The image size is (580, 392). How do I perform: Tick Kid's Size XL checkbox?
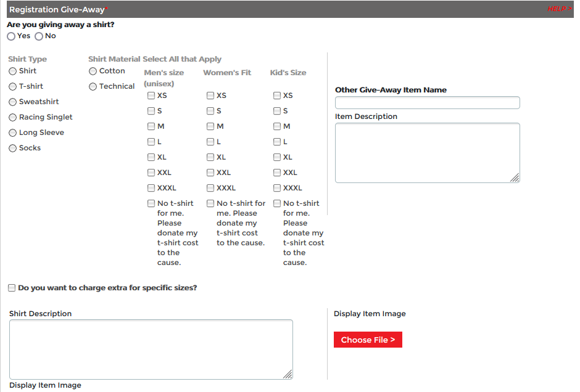coord(277,157)
